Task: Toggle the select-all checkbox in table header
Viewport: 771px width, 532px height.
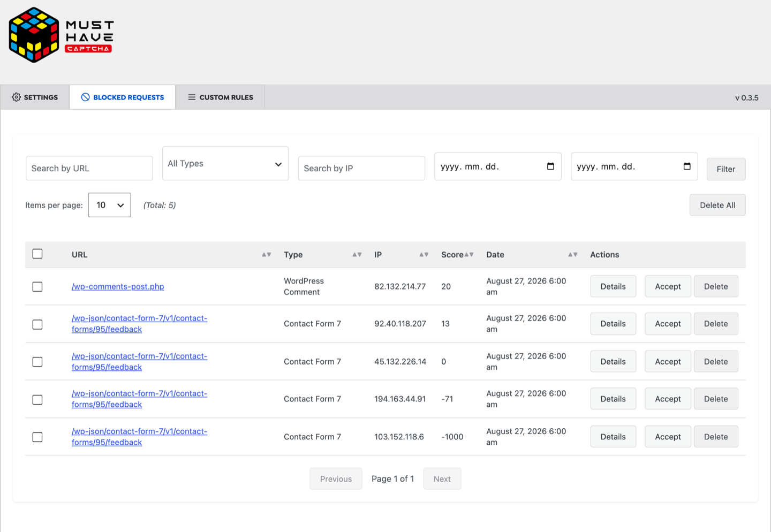Action: pos(37,254)
